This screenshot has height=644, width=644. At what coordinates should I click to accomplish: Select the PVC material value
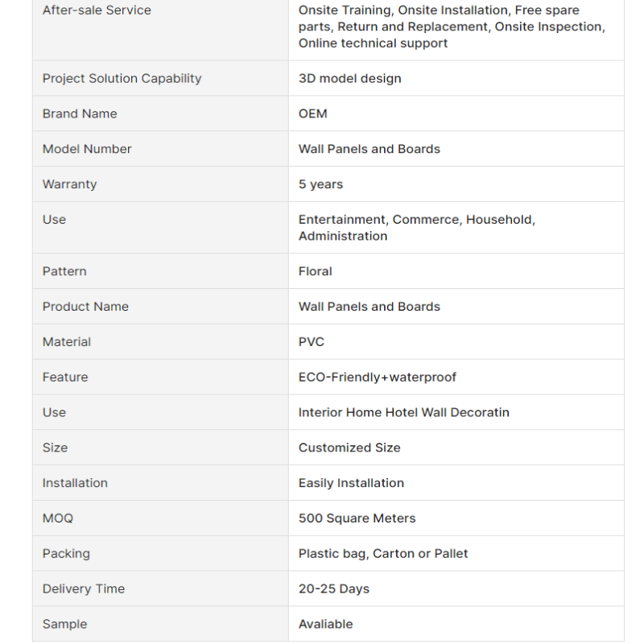(x=312, y=342)
